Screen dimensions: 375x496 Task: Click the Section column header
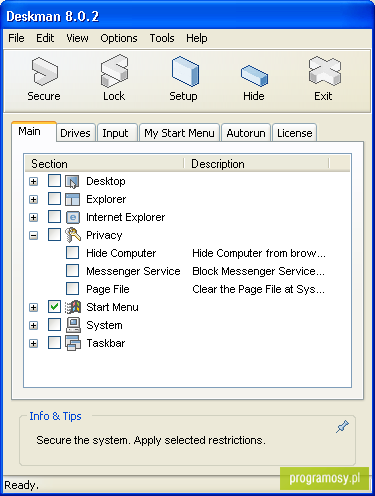click(104, 164)
